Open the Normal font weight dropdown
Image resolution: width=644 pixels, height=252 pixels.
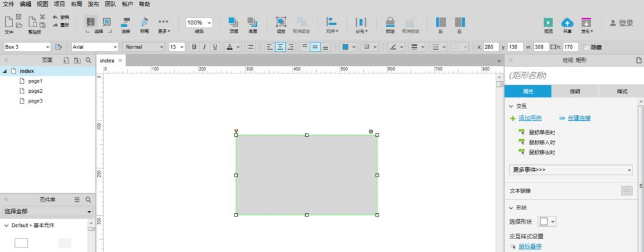[x=144, y=47]
